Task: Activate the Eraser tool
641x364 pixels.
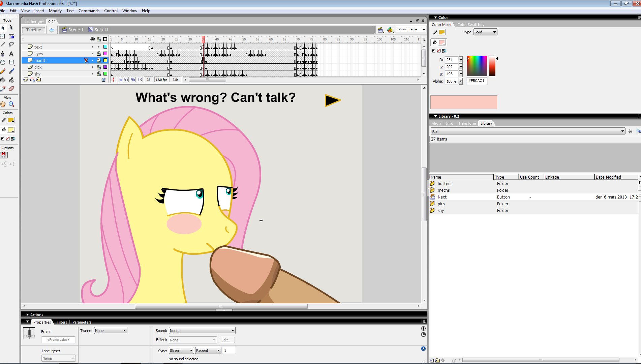Action: click(11, 89)
